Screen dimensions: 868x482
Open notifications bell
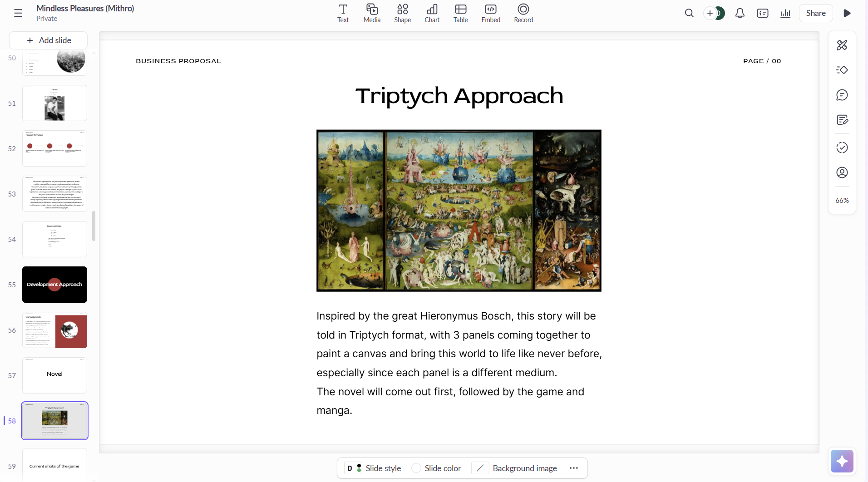point(740,13)
